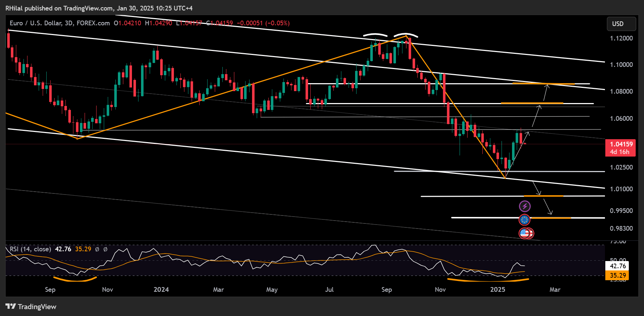Screen dimensions: 644x316
Task: Click the 4d 16h bar countdown label
Action: (x=620, y=152)
